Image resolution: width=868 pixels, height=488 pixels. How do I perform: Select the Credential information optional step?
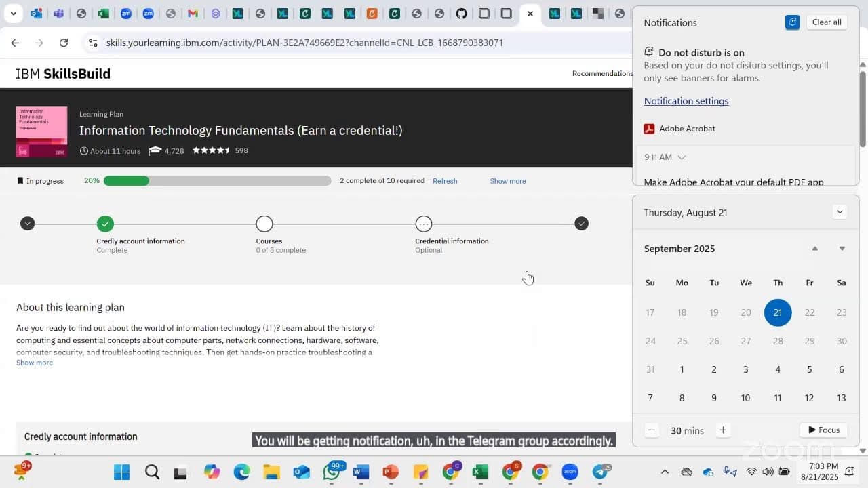pos(424,224)
